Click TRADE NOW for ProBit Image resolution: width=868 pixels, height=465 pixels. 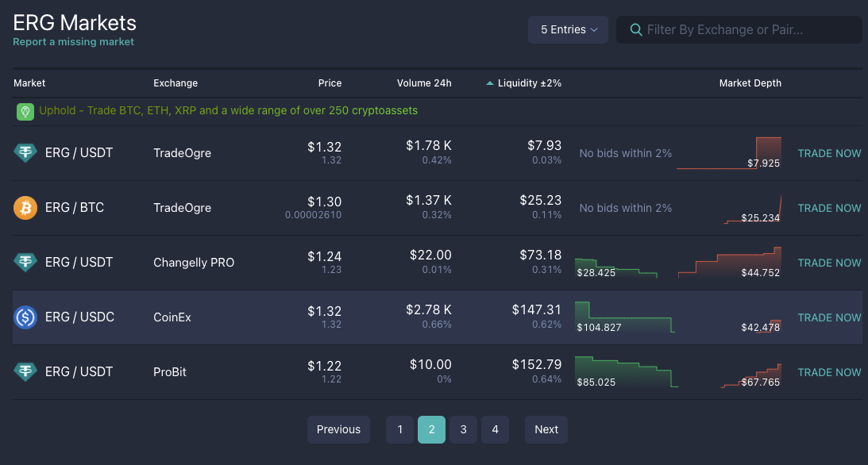(x=829, y=372)
